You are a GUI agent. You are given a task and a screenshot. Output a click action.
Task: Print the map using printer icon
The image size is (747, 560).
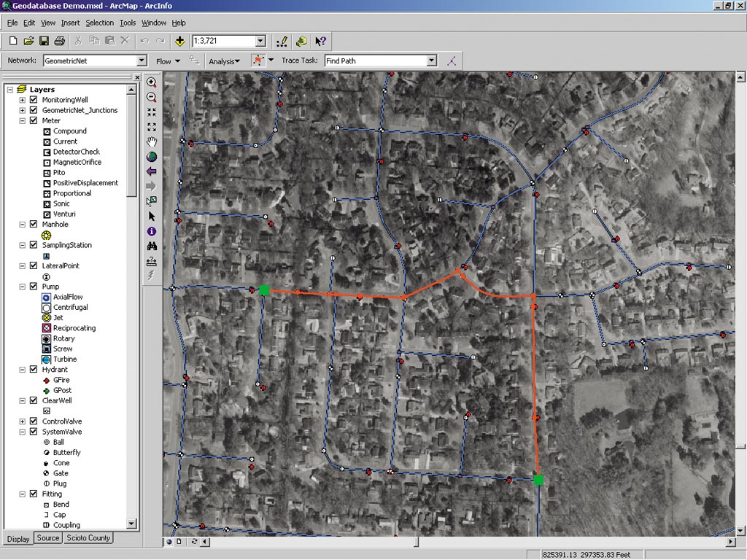[x=60, y=41]
